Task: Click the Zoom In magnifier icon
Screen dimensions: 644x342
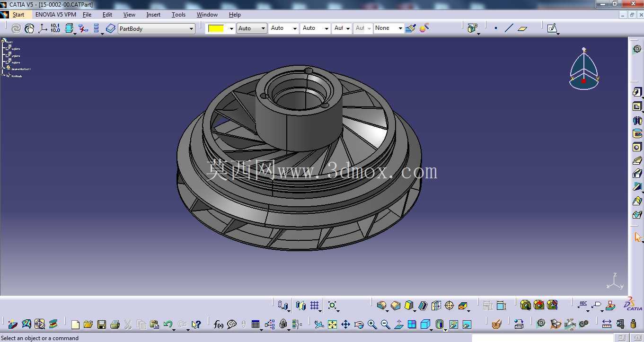Action: coord(372,324)
